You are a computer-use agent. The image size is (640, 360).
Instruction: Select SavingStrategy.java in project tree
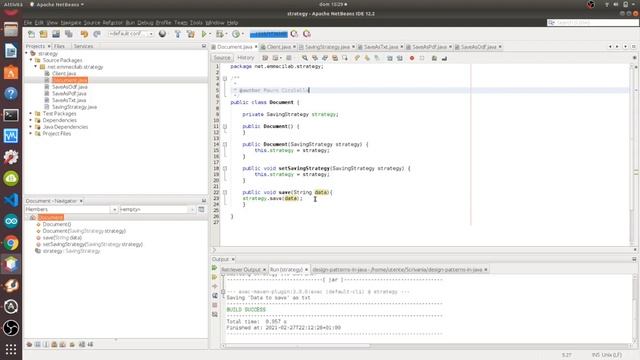pos(74,107)
